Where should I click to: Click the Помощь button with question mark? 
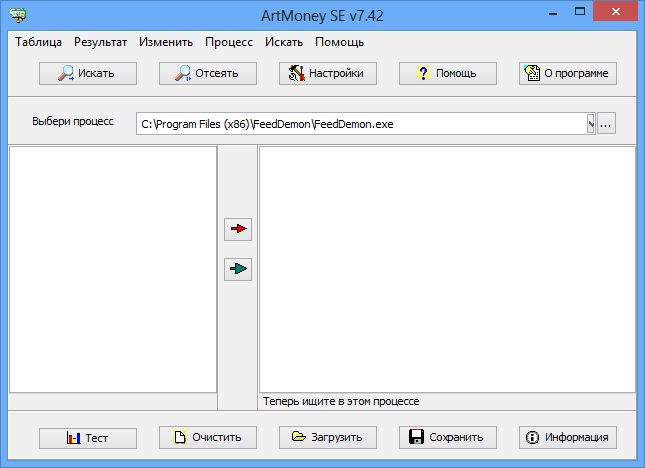[x=448, y=73]
